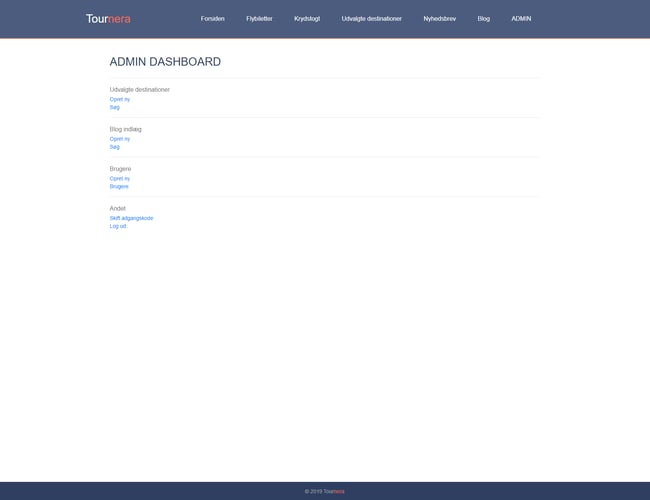Screen dimensions: 650x500
Task: Click ADMIN in the navigation bar
Action: [x=521, y=18]
